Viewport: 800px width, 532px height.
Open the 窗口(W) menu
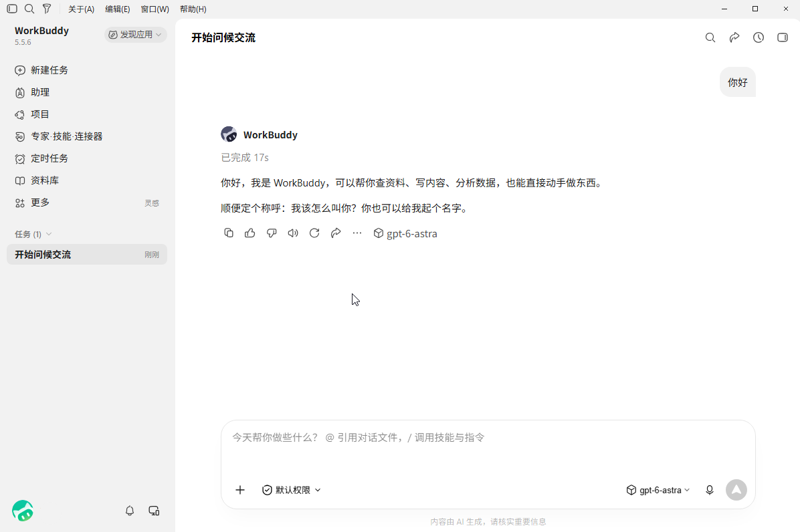click(155, 9)
